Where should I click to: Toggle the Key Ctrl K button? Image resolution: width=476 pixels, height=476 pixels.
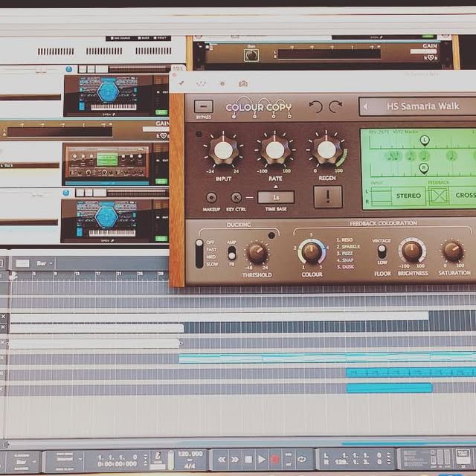pos(236,198)
